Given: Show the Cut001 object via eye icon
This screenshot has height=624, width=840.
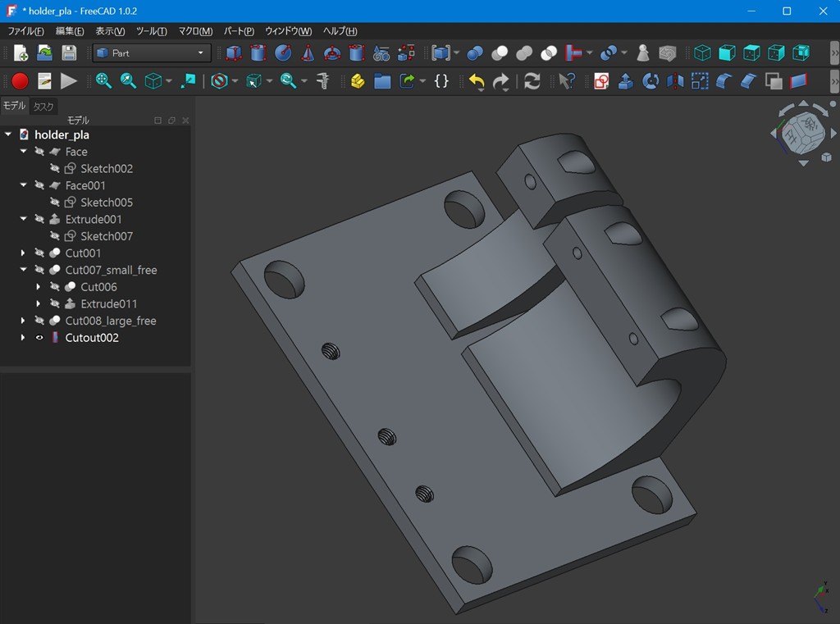Looking at the screenshot, I should 39,253.
